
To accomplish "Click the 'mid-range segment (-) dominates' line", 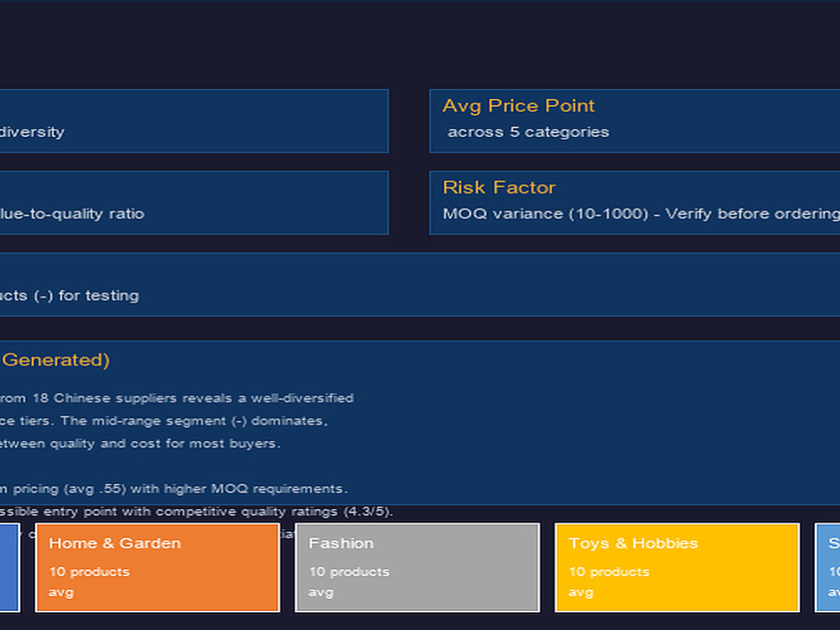I will pos(164,421).
